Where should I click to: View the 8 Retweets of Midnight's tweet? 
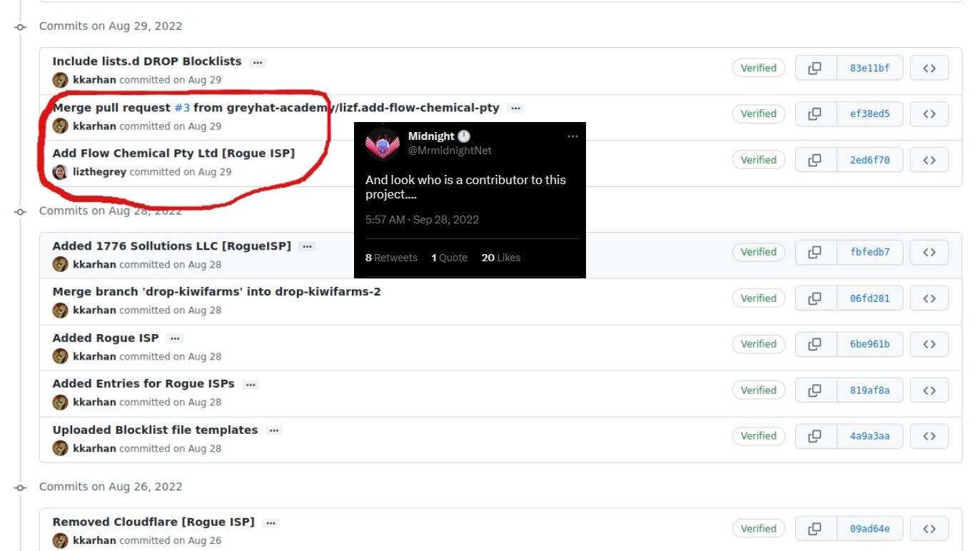coord(391,258)
